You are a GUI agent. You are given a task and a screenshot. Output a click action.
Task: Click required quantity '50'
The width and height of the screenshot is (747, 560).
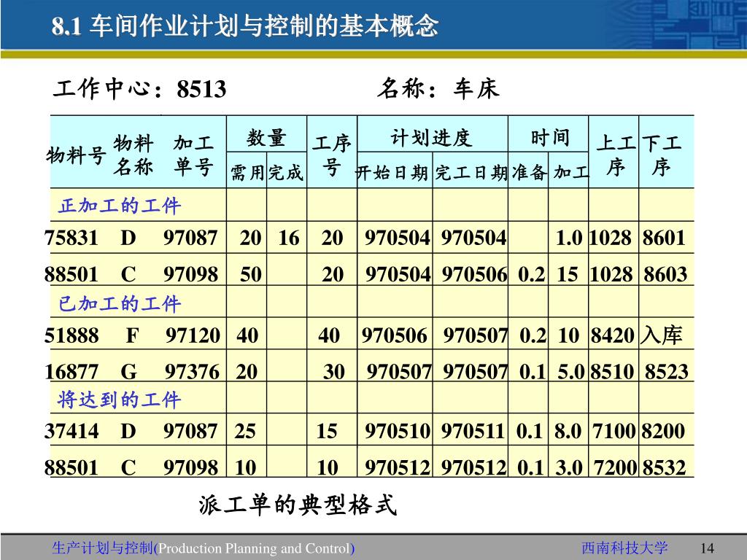251,274
